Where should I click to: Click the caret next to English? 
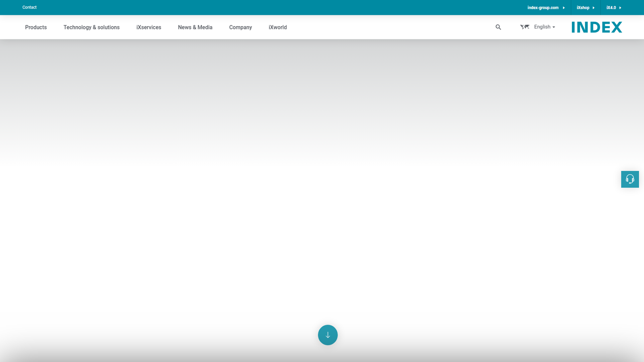pyautogui.click(x=554, y=27)
